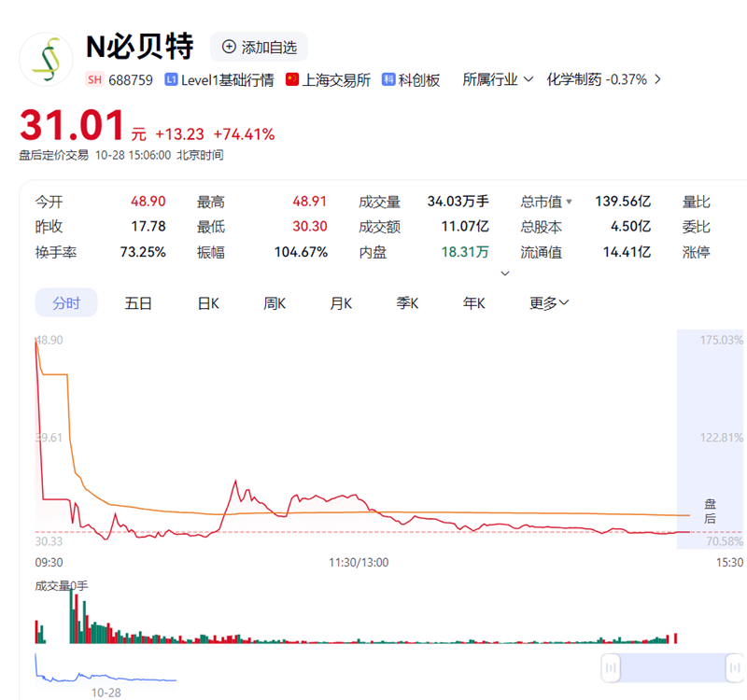The width and height of the screenshot is (747, 700).
Task: Click the plus icon in 添加自选
Action: coord(229,47)
